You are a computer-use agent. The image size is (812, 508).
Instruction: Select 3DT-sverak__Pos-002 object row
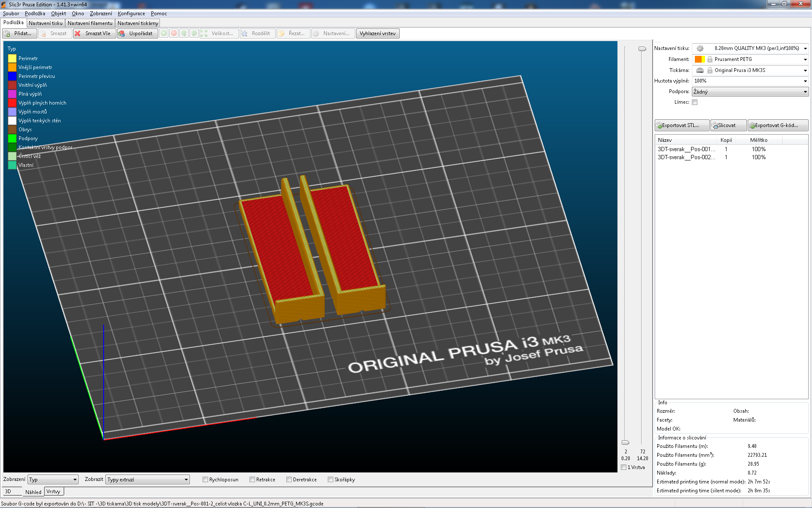731,157
